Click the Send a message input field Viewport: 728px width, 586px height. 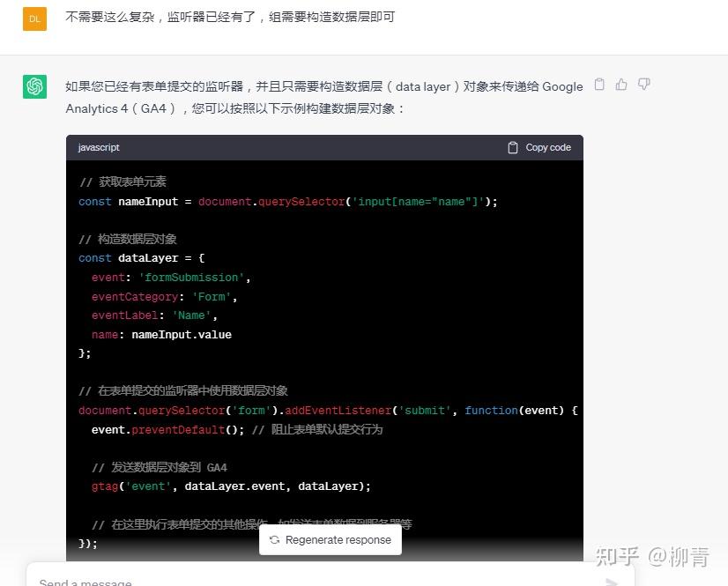pyautogui.click(x=264, y=580)
